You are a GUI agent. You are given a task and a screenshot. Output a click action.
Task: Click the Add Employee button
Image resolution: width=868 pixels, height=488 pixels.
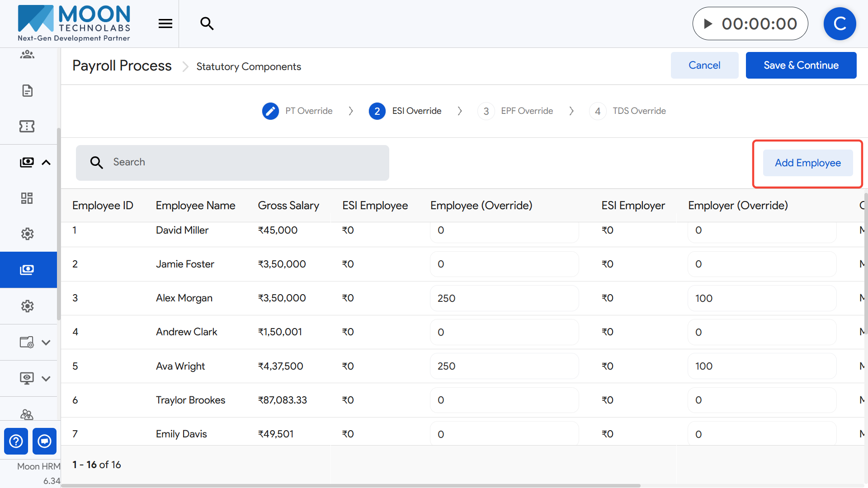coord(807,163)
